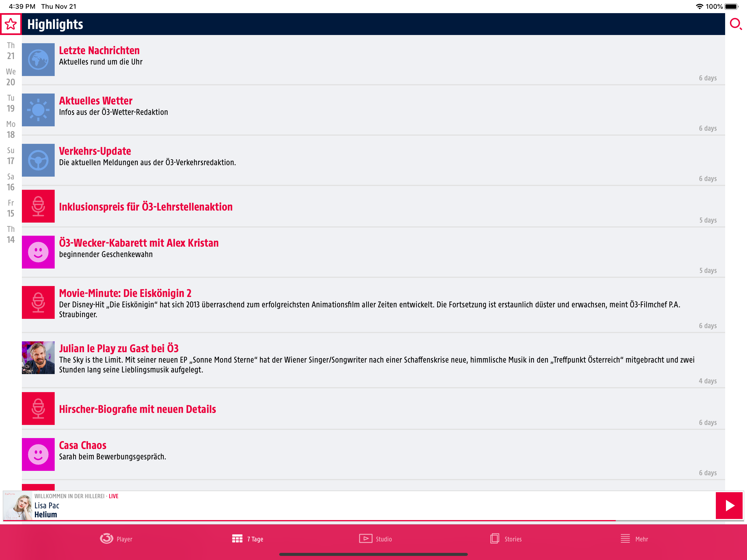Tap the live song progress bar
Viewport: 747px width, 560px height.
point(373,520)
